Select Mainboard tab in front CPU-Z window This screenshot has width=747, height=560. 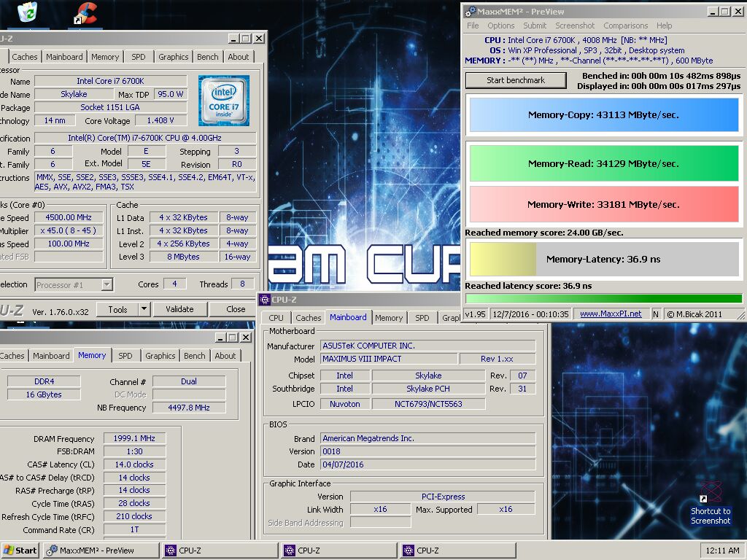tap(348, 317)
